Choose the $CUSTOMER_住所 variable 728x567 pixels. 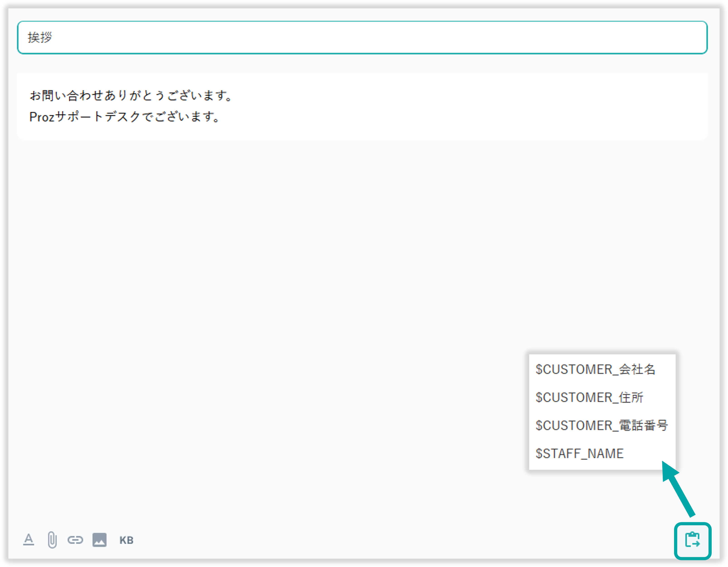589,397
